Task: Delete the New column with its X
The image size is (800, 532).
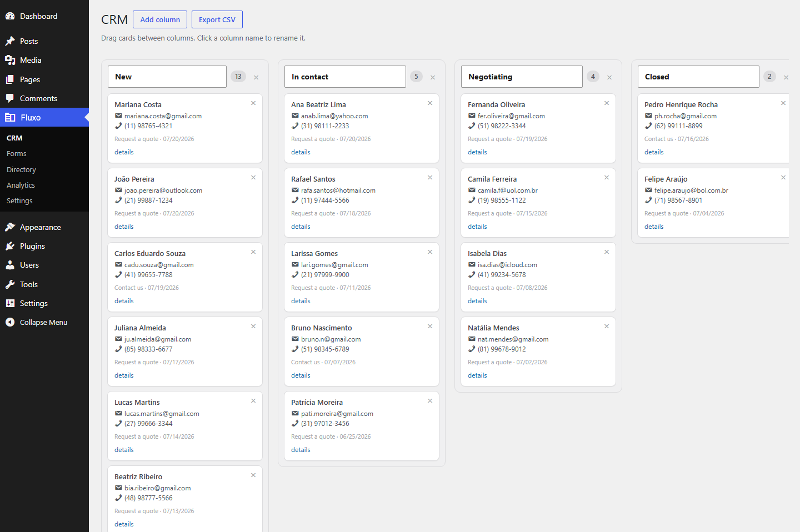Action: click(256, 77)
